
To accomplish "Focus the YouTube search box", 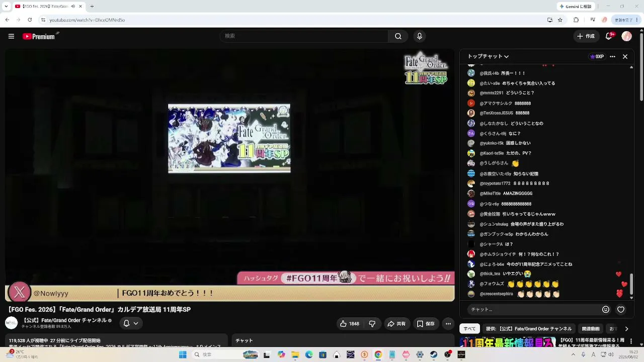I will tap(303, 36).
